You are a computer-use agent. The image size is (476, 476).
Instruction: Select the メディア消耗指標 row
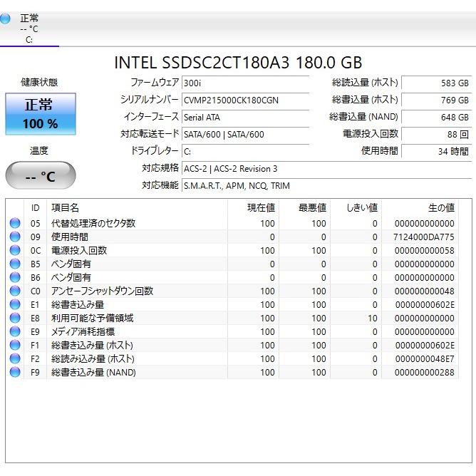tap(232, 331)
